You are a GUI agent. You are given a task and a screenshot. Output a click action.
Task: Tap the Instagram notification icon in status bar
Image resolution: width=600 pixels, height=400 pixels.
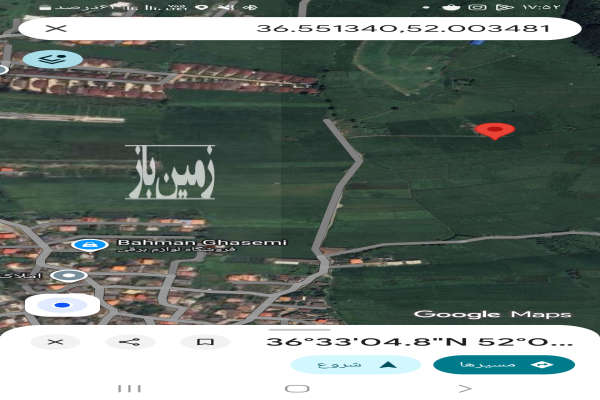pos(477,7)
